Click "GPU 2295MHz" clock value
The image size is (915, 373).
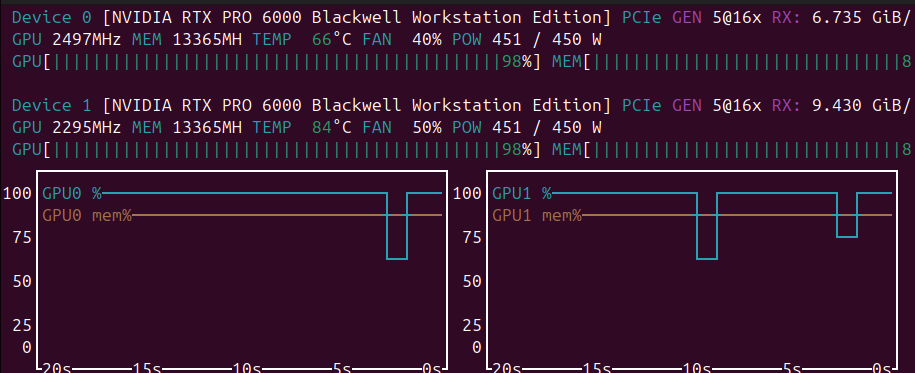(x=67, y=128)
